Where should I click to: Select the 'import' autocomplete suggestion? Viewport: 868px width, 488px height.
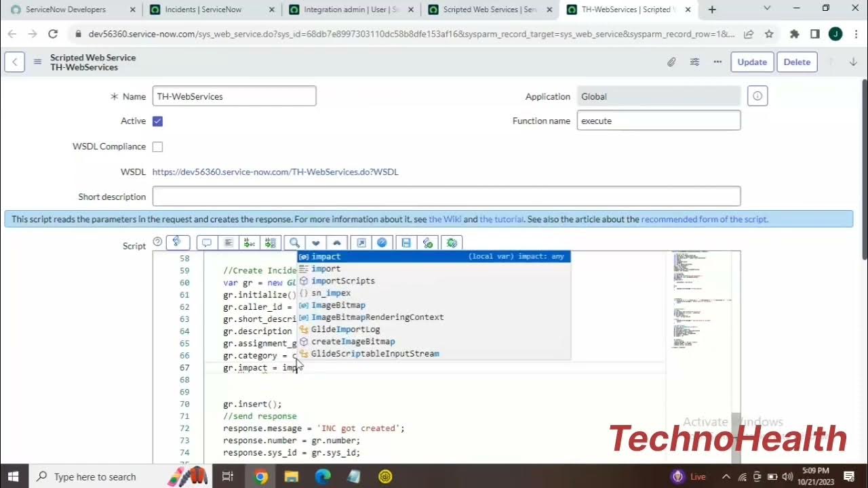434,268
